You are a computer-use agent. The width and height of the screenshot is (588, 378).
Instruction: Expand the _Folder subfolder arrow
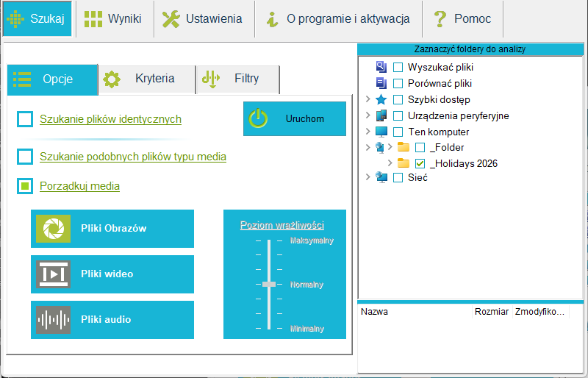point(390,147)
